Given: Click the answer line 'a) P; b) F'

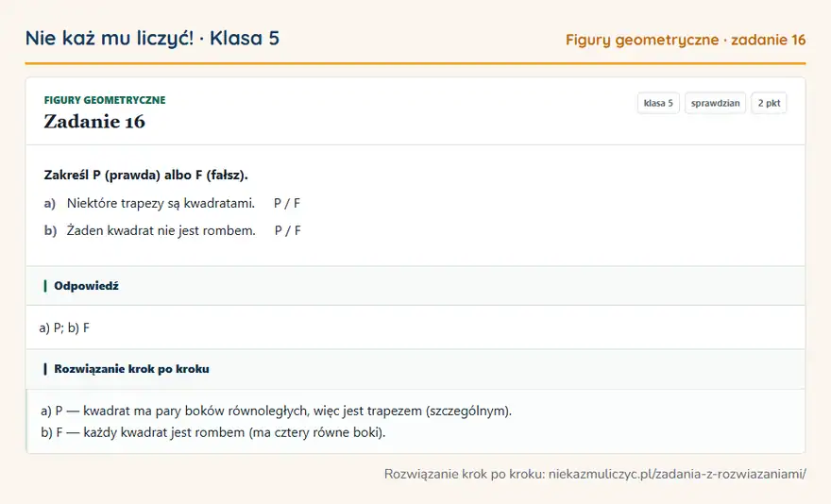Looking at the screenshot, I should [x=64, y=328].
